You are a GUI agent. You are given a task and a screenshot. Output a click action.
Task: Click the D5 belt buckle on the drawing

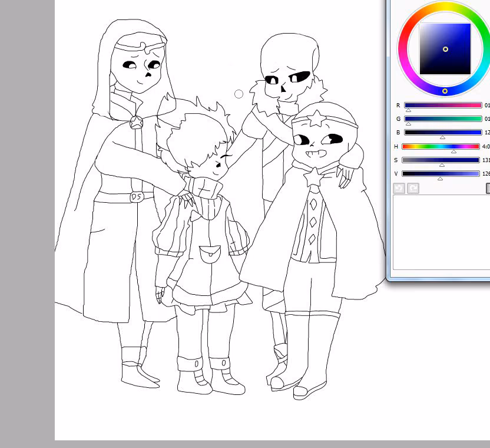click(x=137, y=197)
